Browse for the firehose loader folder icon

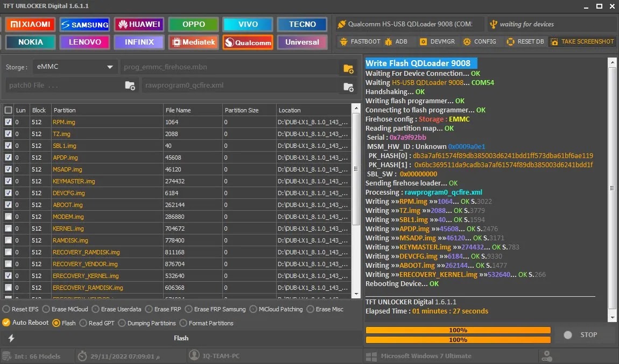348,69
